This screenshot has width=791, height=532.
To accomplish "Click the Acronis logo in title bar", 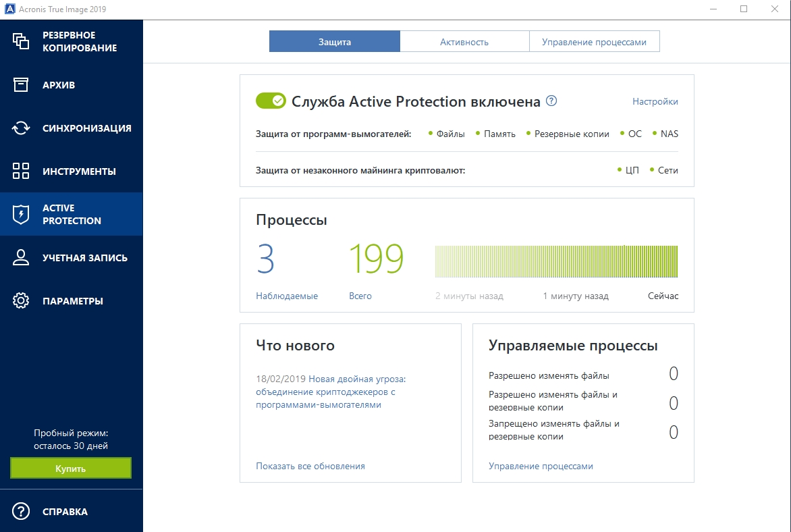I will pos(9,9).
